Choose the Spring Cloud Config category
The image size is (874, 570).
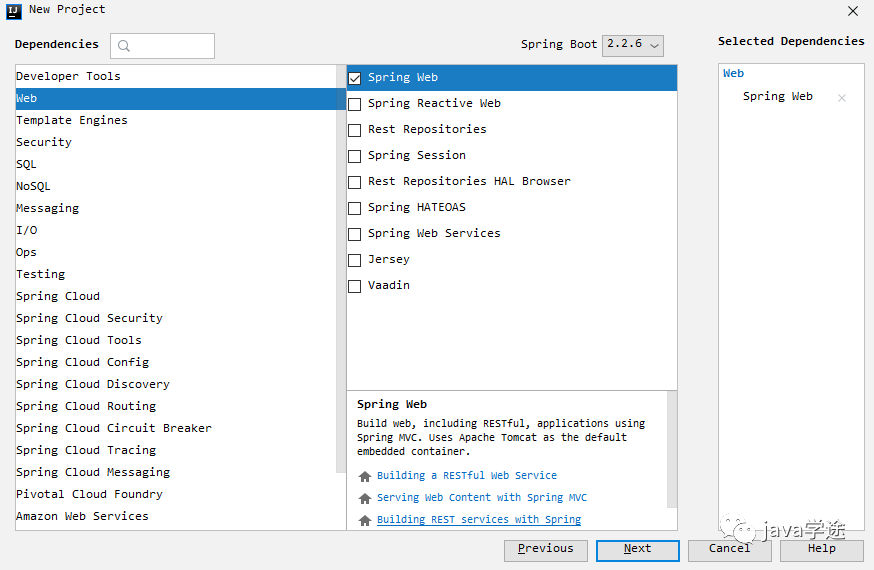[82, 362]
